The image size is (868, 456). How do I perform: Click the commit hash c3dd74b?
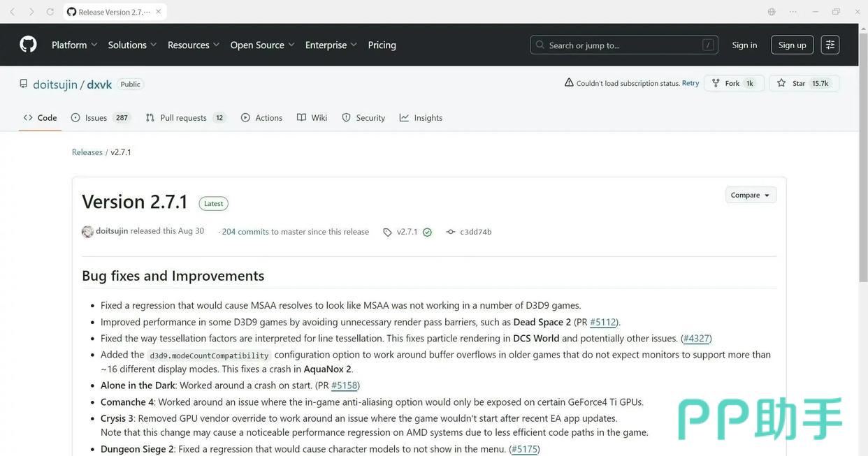click(x=475, y=232)
